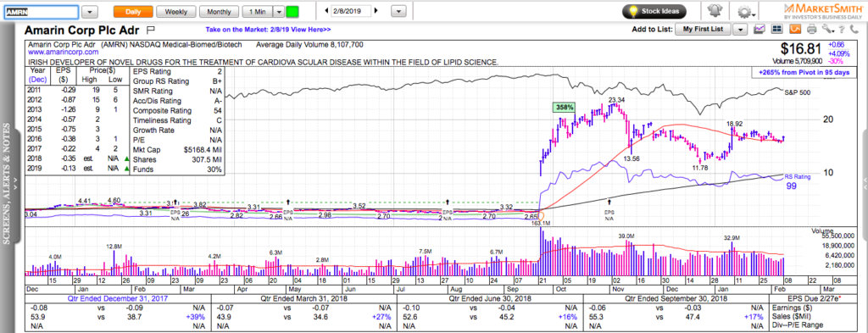Click the 39.0M volume peak label

pos(626,236)
